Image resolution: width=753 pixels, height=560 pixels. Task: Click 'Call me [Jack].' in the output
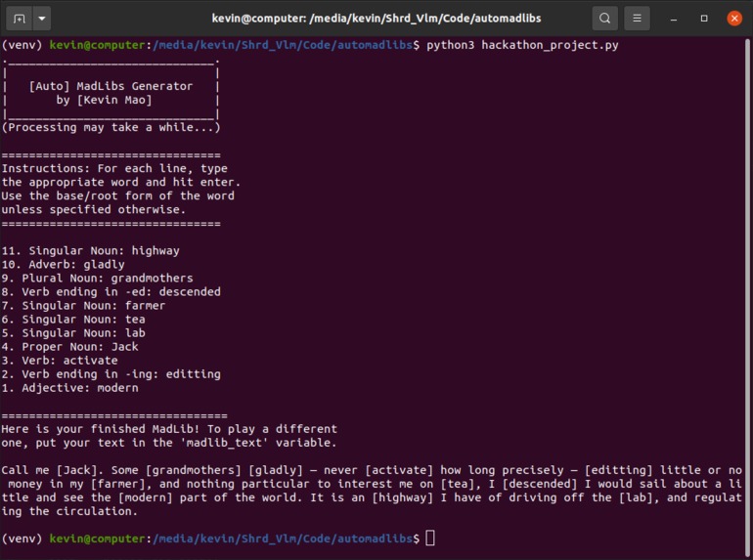(x=53, y=470)
